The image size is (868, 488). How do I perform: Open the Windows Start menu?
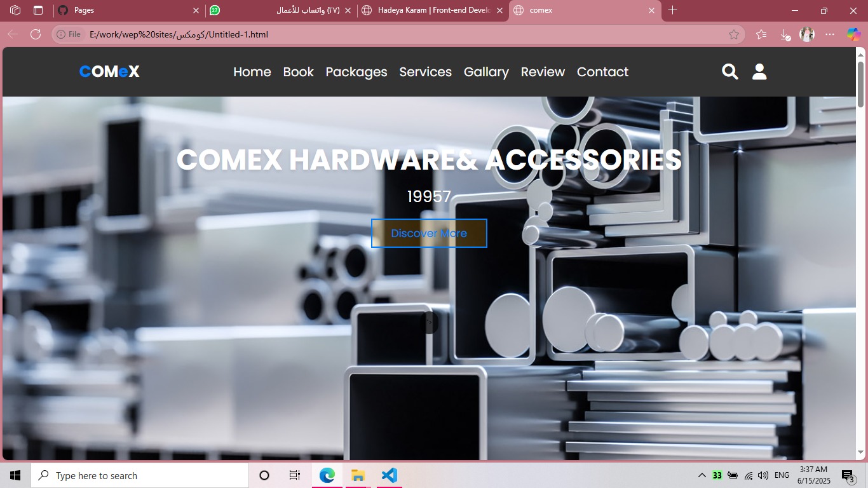click(15, 475)
